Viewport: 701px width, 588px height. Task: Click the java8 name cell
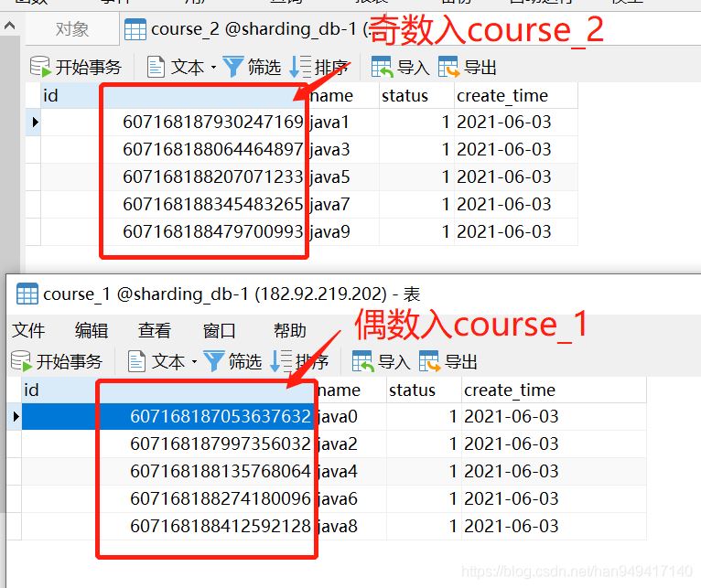click(350, 527)
